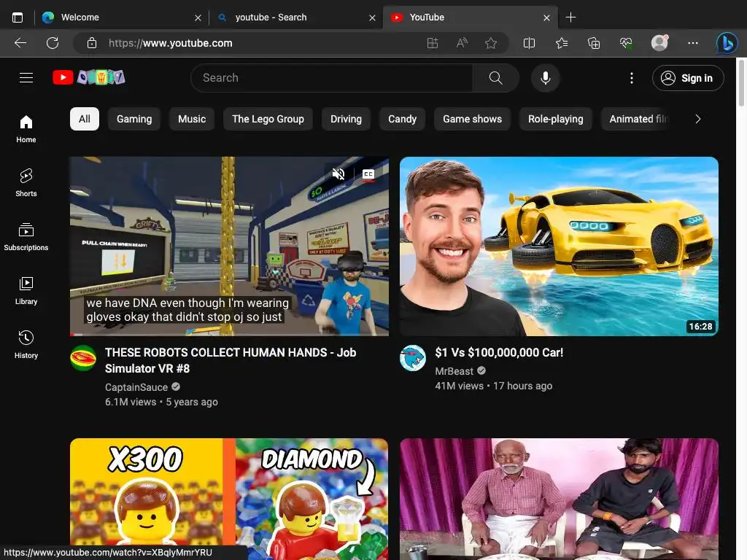Viewport: 747px width, 560px height.
Task: Open browser Collections
Action: tap(594, 43)
